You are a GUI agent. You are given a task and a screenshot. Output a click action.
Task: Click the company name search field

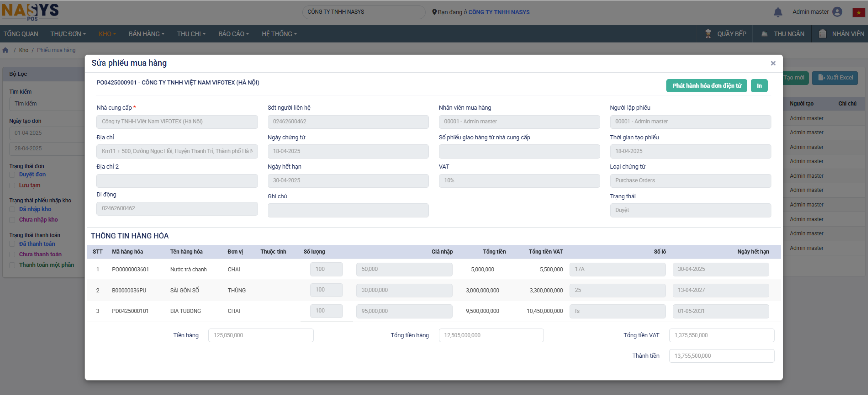pyautogui.click(x=363, y=12)
